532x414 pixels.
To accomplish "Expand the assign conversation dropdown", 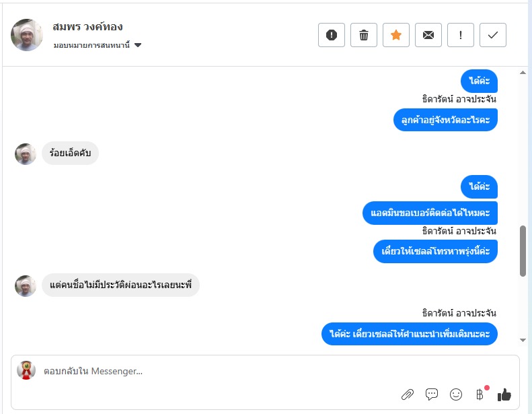I will click(97, 45).
